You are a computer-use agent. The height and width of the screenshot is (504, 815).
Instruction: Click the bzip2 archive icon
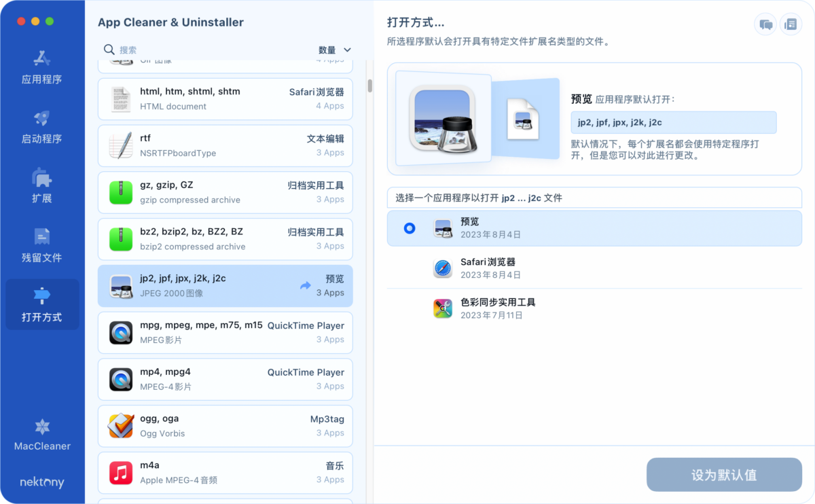click(x=121, y=239)
